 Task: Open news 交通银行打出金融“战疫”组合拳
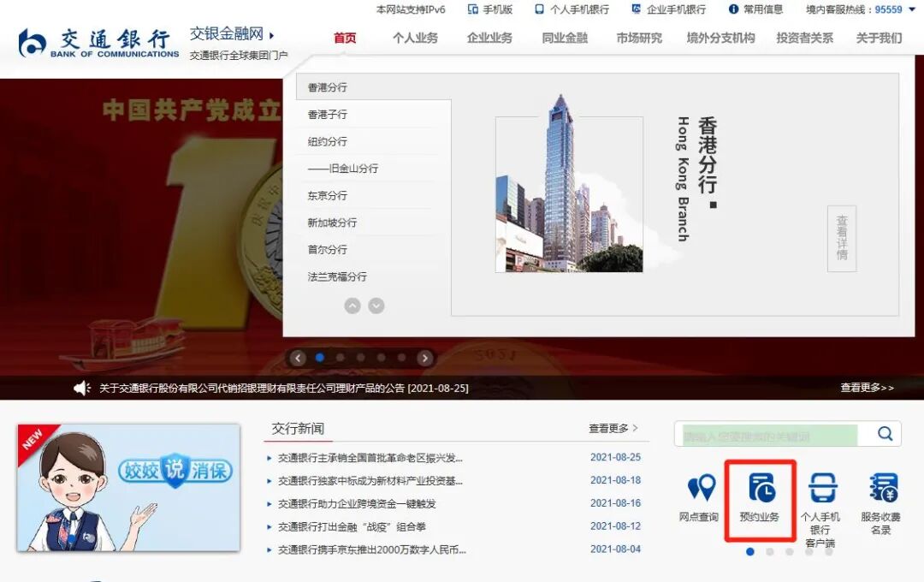tap(352, 526)
